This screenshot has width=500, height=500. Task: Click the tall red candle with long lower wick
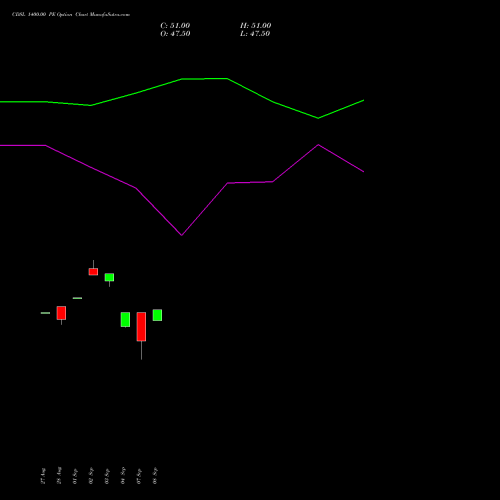141,327
